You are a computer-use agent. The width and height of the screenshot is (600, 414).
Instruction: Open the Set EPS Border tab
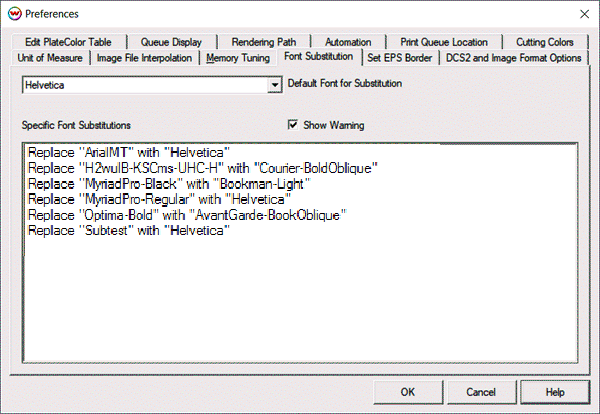(x=399, y=58)
